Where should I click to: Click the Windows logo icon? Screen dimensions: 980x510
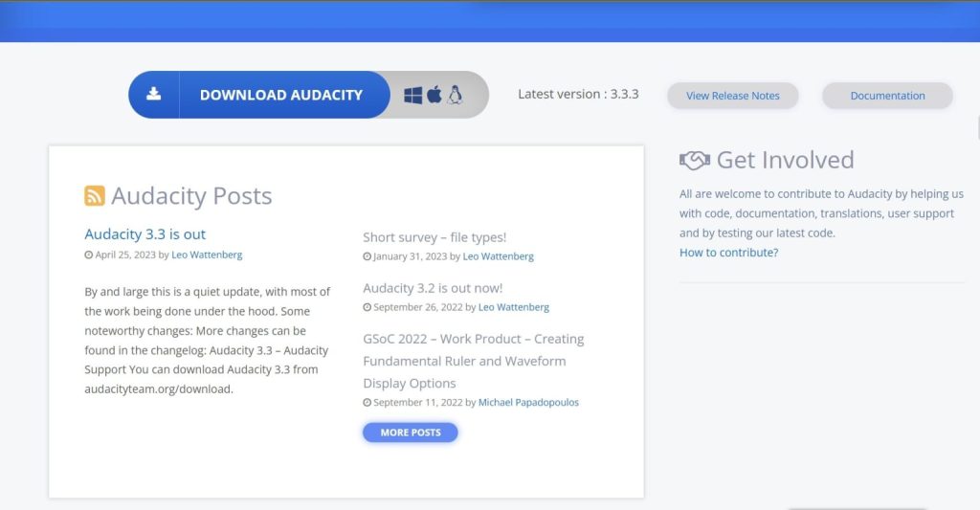[x=413, y=95]
